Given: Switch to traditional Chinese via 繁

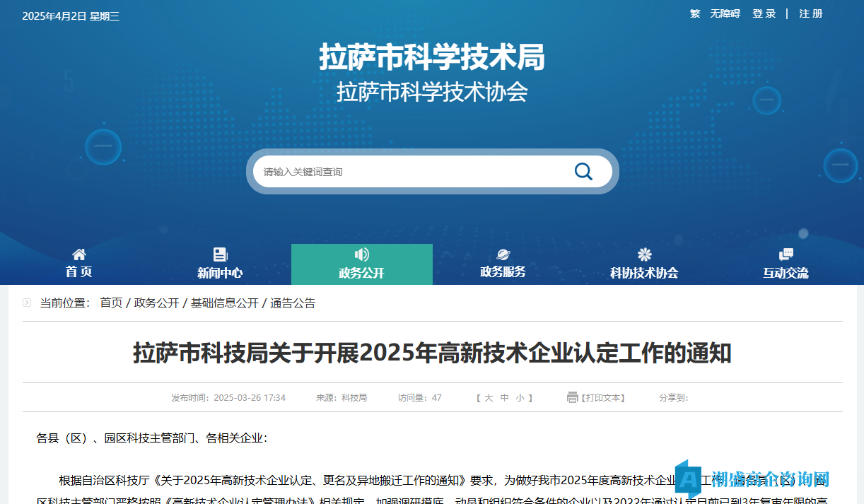Looking at the screenshot, I should coord(695,13).
